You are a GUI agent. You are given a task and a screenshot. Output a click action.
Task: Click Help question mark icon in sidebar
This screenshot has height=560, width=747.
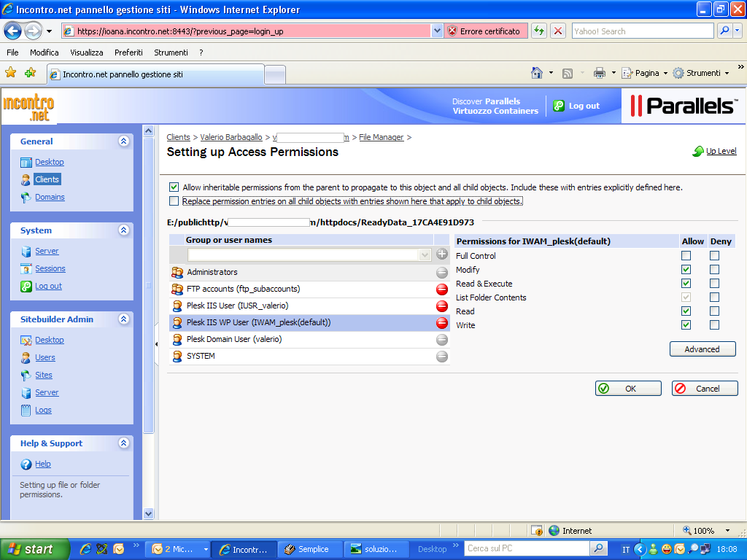[26, 464]
